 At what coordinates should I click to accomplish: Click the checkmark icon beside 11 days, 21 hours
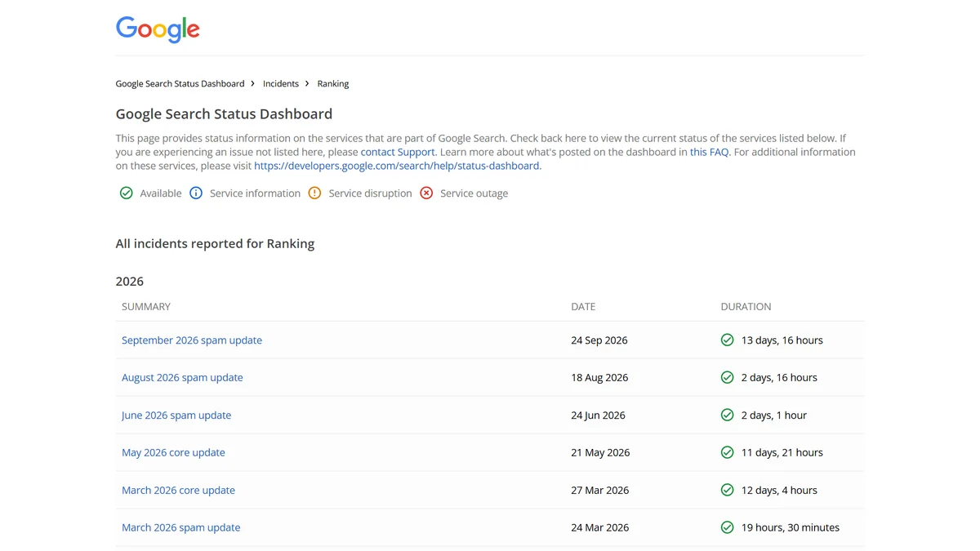pos(727,452)
